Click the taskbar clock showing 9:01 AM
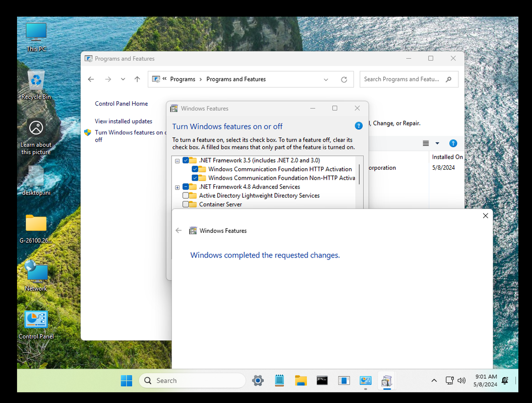The image size is (532, 403). point(486,381)
